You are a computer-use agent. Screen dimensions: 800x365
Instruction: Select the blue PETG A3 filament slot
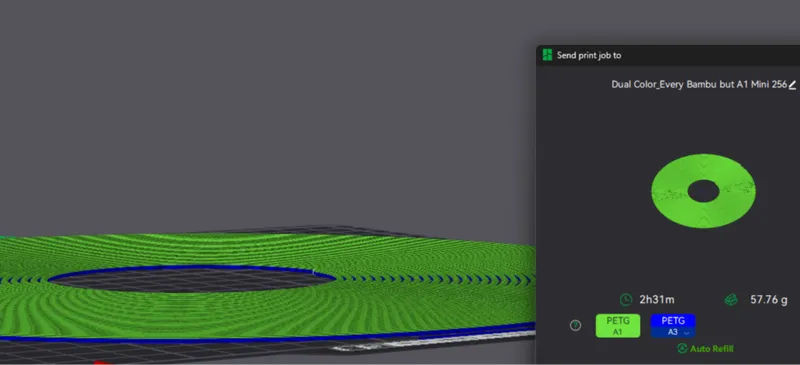point(673,326)
